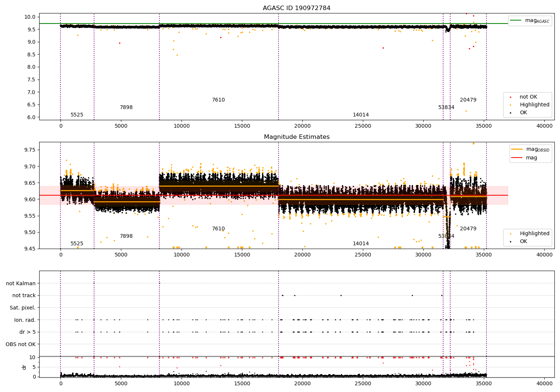Click obsid label 7610 in Magnitude Estimates plot

click(x=218, y=229)
